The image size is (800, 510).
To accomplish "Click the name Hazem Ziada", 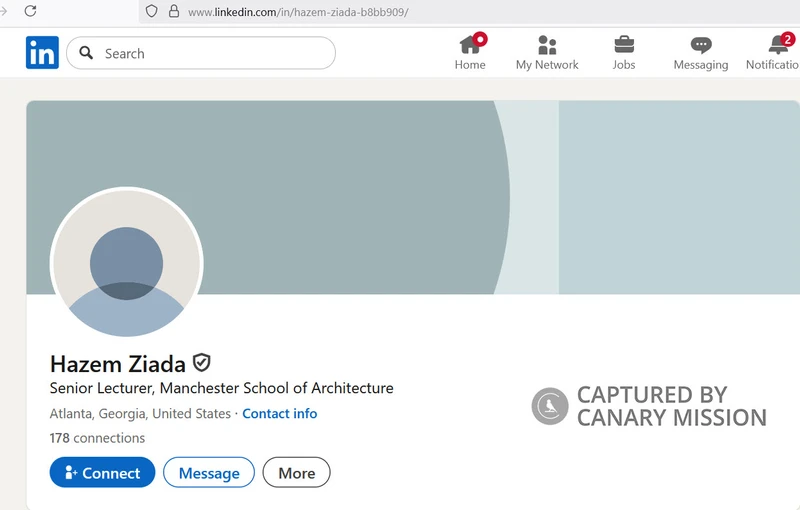I will pyautogui.click(x=118, y=364).
